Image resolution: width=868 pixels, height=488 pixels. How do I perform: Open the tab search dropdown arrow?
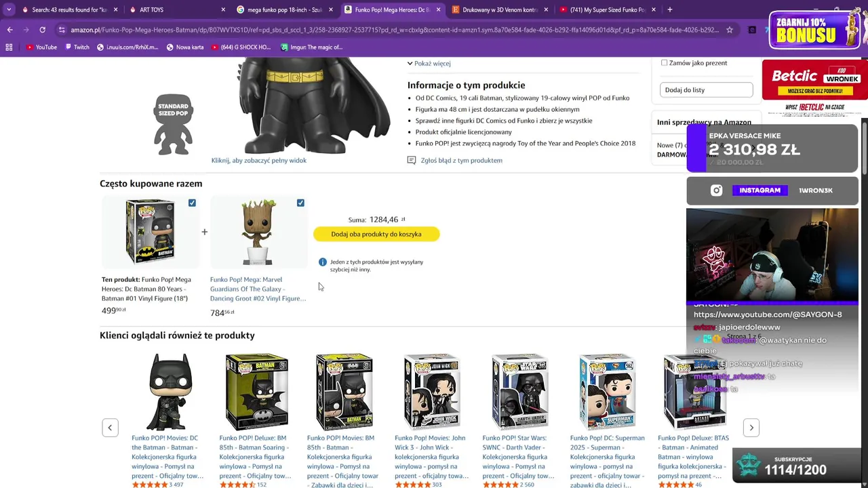click(x=9, y=9)
